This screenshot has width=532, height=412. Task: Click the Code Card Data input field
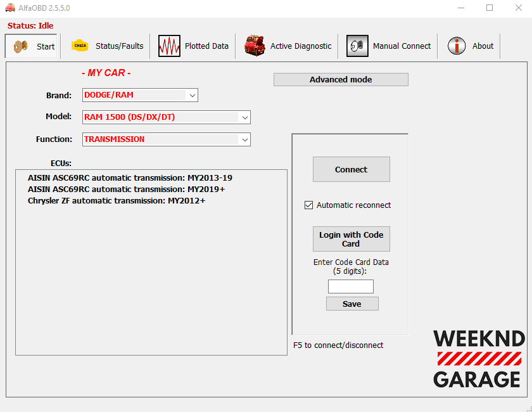tap(350, 286)
